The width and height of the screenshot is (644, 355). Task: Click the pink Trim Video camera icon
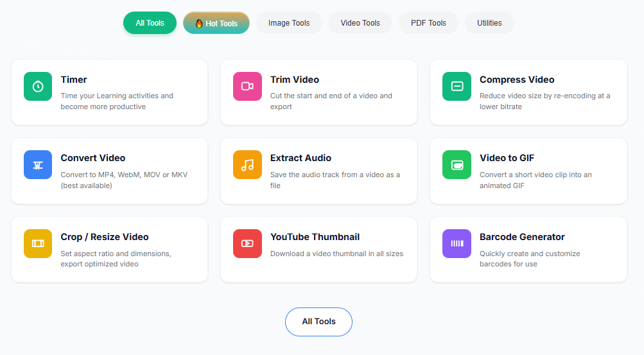tap(247, 86)
